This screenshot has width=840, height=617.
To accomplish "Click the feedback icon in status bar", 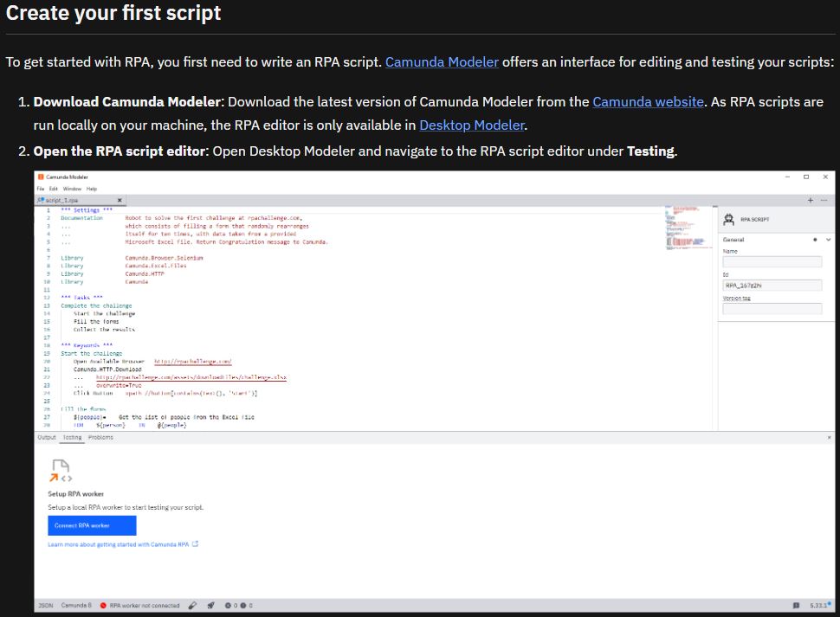I will click(x=796, y=605).
